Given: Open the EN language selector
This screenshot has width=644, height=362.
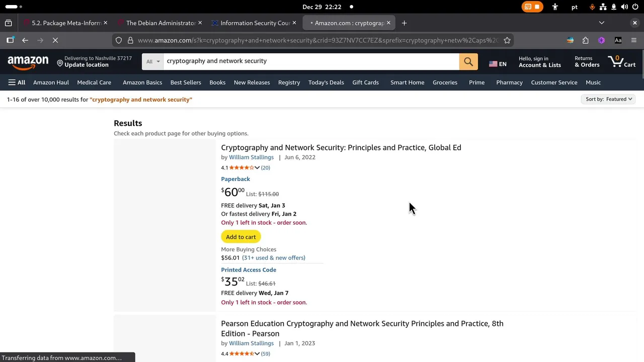Looking at the screenshot, I should click(498, 64).
